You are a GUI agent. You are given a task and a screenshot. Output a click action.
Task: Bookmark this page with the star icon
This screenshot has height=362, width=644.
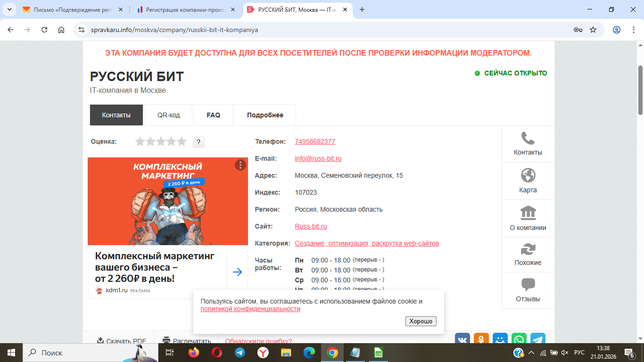[593, 30]
